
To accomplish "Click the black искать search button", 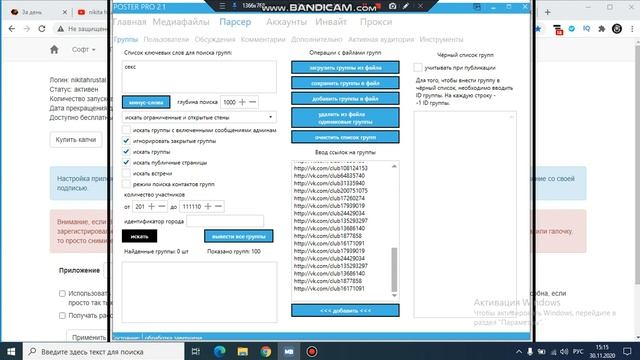I will 140,236.
